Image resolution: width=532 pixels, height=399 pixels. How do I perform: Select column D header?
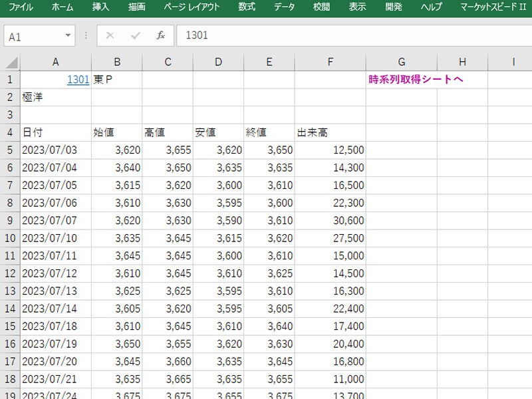(x=218, y=62)
